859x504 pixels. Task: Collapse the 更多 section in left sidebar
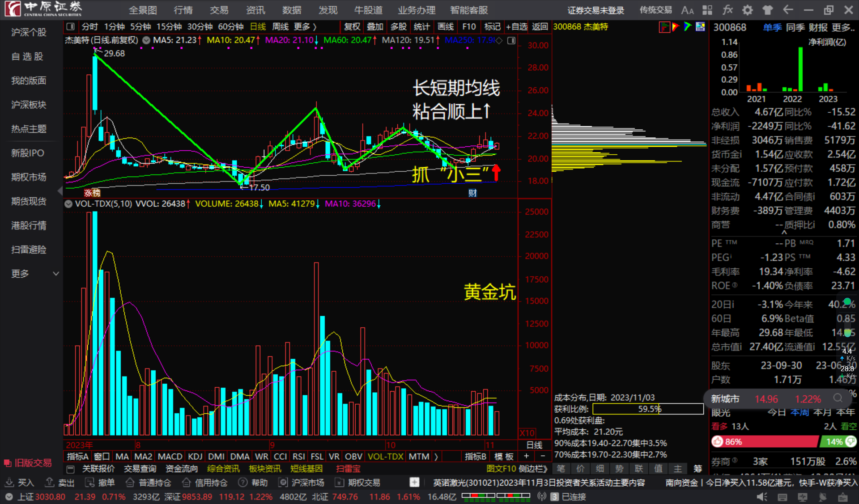pos(55,273)
